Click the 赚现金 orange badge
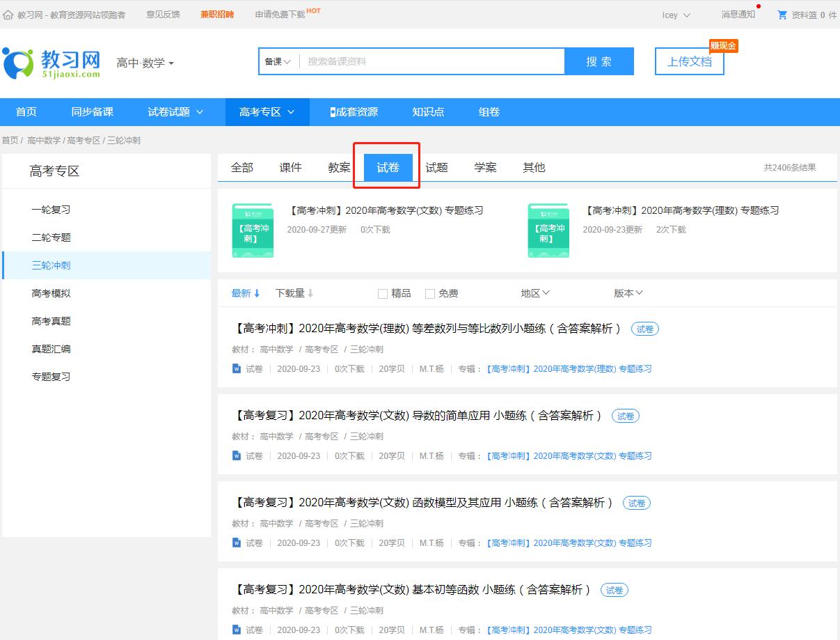The height and width of the screenshot is (640, 840). [x=724, y=45]
